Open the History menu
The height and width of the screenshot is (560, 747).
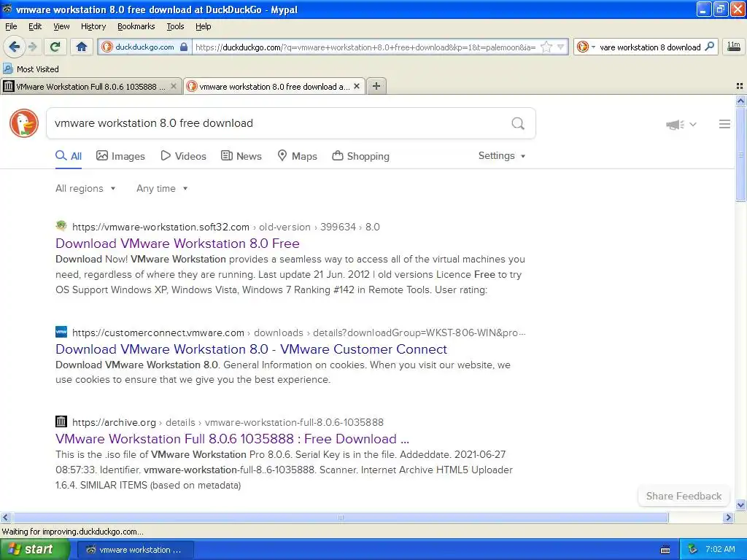tap(93, 27)
